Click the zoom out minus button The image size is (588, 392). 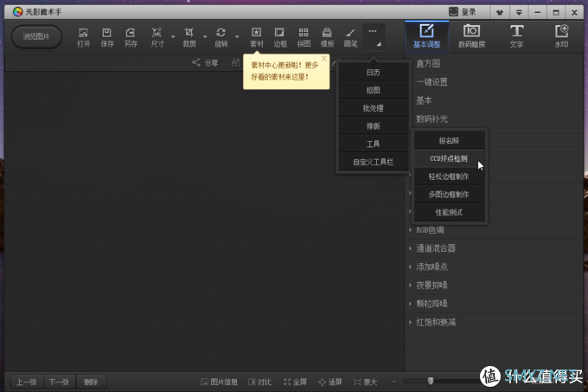click(393, 382)
